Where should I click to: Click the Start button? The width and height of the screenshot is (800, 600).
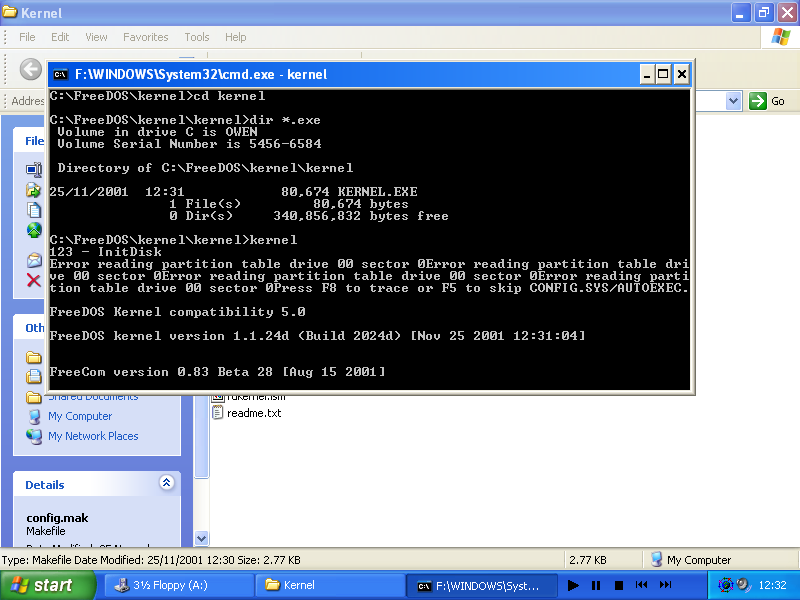pyautogui.click(x=43, y=585)
